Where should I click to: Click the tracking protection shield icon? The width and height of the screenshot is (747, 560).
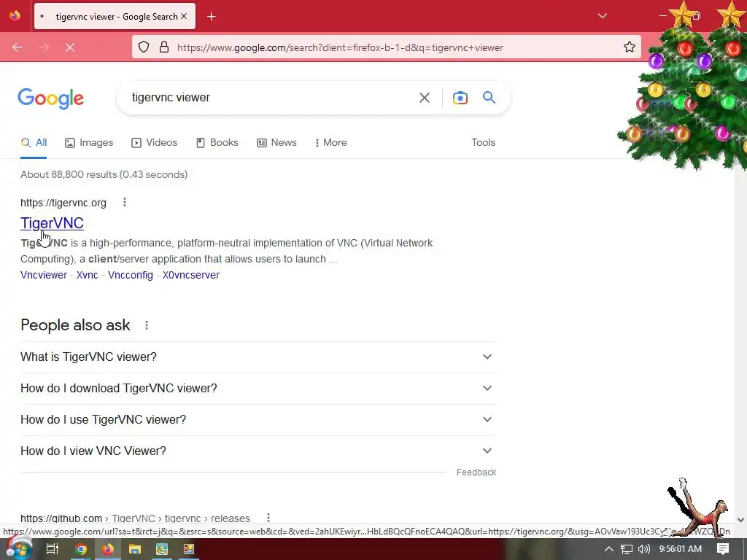[x=144, y=47]
